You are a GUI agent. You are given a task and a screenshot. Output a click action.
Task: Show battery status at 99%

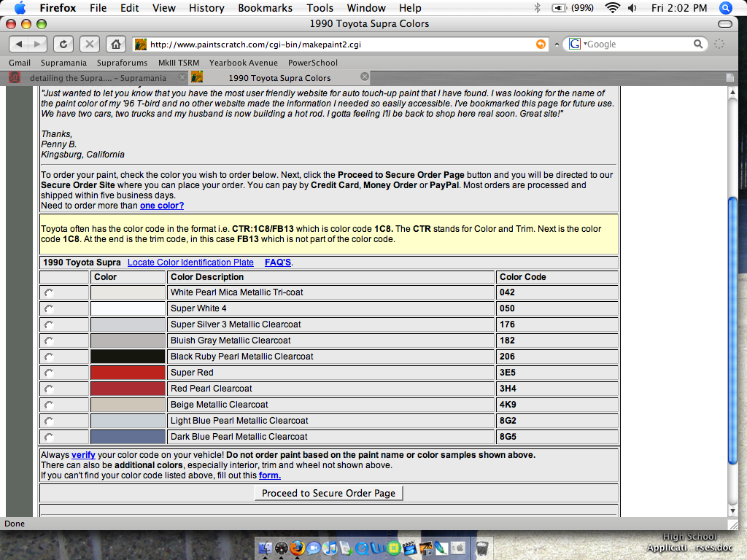573,7
